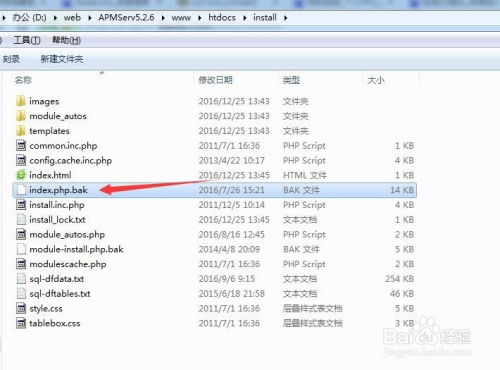Click the common.inc.php file icon
The height and width of the screenshot is (370, 500).
[x=21, y=146]
